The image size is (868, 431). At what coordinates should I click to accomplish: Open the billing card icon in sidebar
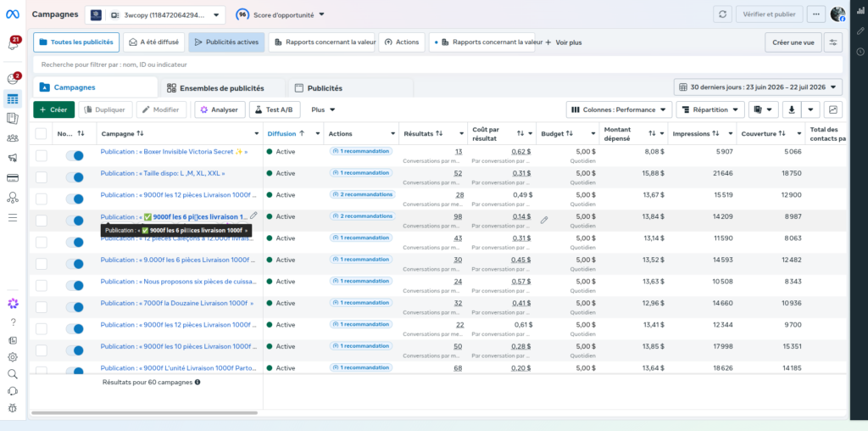(13, 178)
